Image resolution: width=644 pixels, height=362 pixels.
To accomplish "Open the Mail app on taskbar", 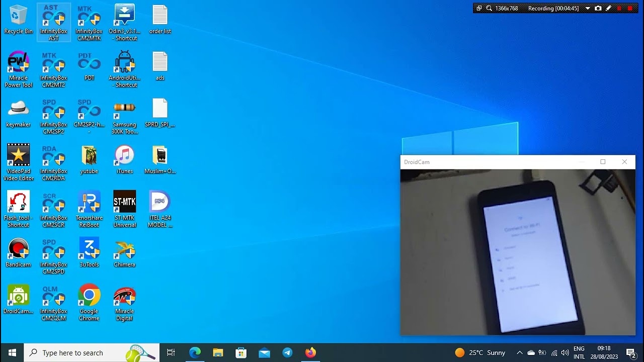I will tap(264, 352).
